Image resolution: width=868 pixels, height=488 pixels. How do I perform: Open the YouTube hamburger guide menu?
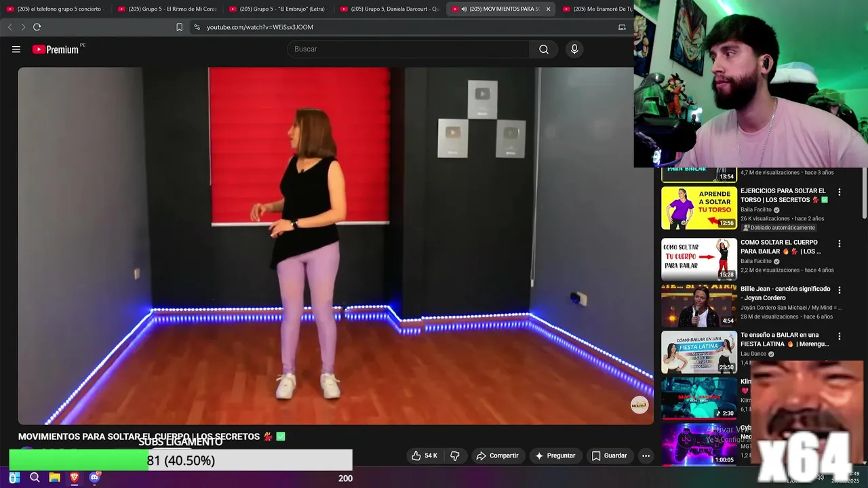16,49
